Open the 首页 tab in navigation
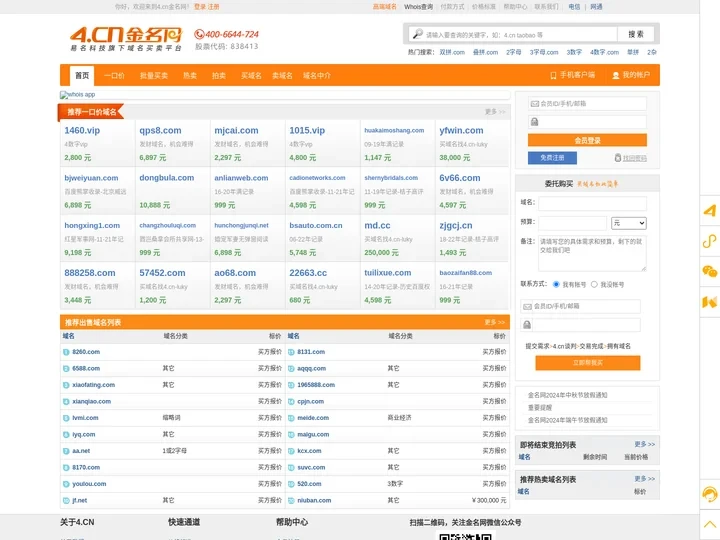 (x=82, y=75)
